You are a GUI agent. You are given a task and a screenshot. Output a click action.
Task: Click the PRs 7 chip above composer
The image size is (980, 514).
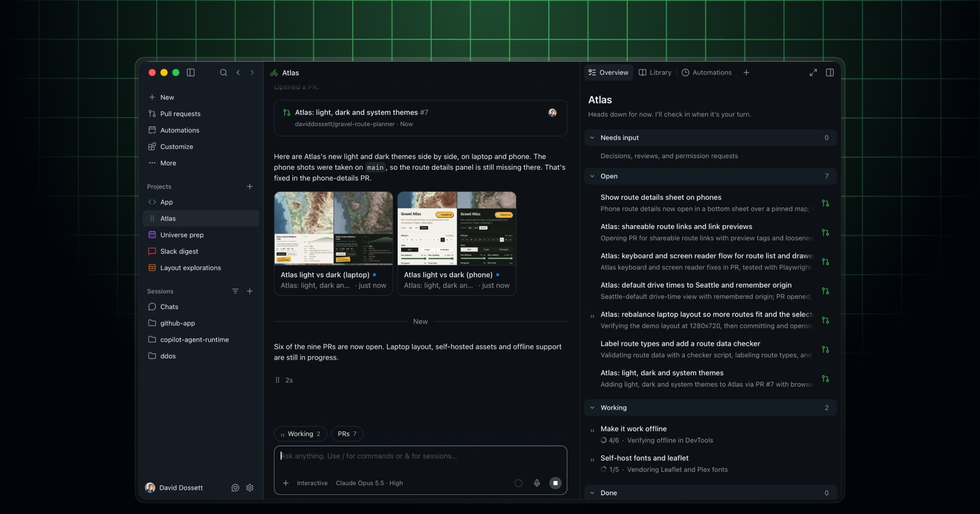coord(347,434)
